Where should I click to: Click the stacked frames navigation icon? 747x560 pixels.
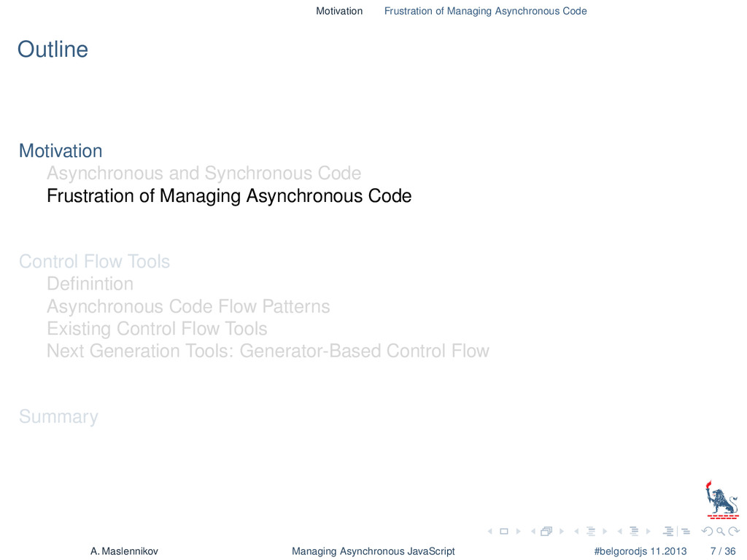click(546, 531)
